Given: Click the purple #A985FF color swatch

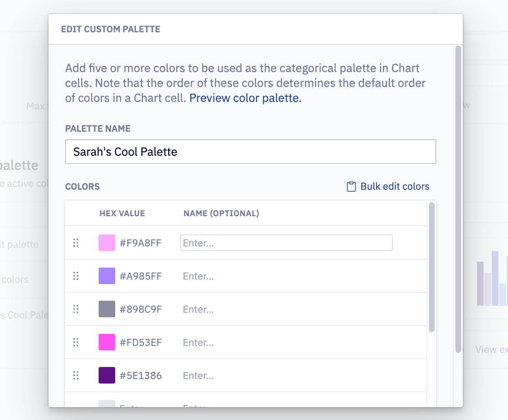Looking at the screenshot, I should click(x=107, y=276).
